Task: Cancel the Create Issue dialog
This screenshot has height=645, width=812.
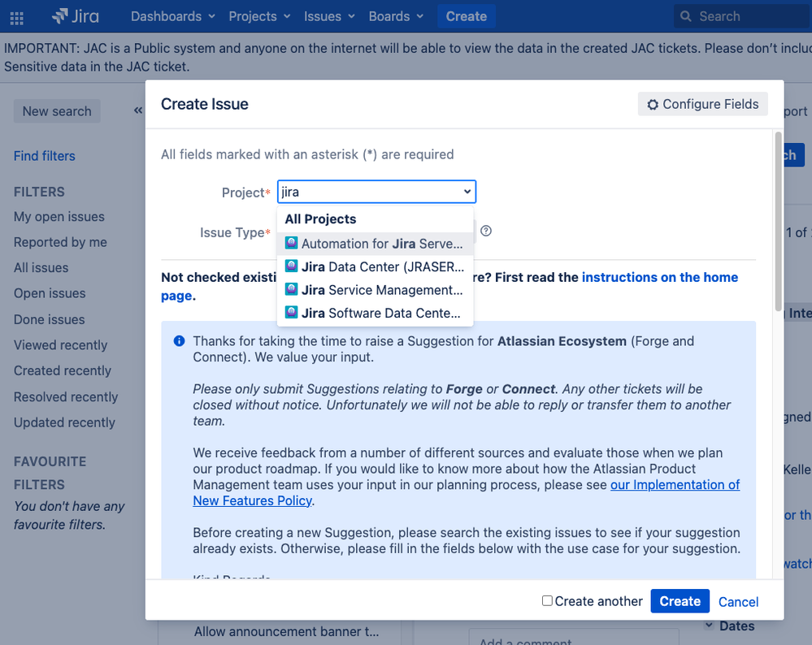Action: 738,601
